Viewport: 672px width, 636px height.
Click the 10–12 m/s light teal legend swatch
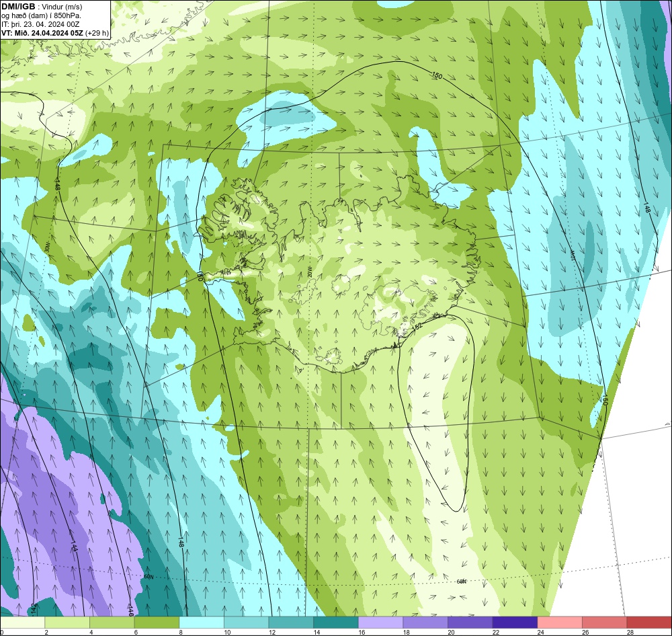click(x=247, y=623)
